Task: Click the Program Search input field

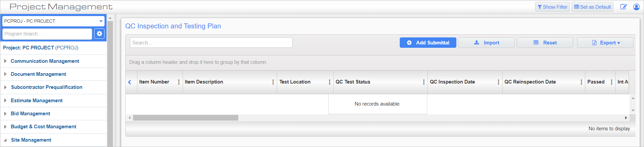Action: coord(47,34)
